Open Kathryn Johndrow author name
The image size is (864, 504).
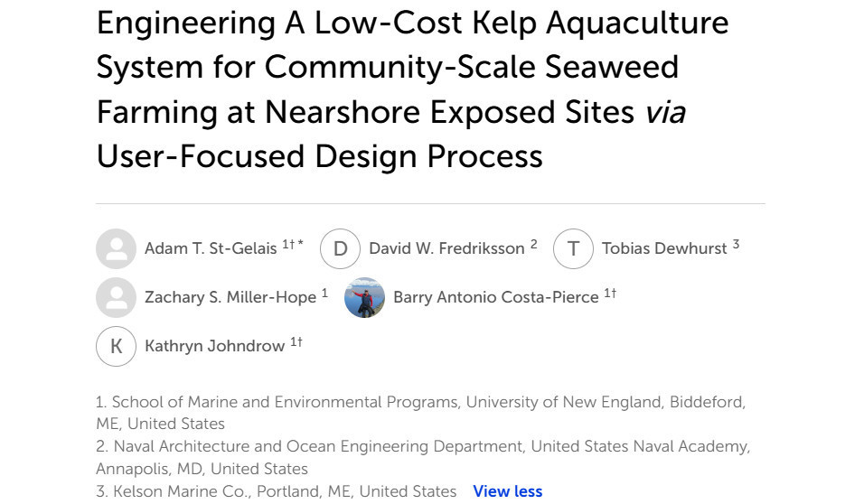(214, 346)
